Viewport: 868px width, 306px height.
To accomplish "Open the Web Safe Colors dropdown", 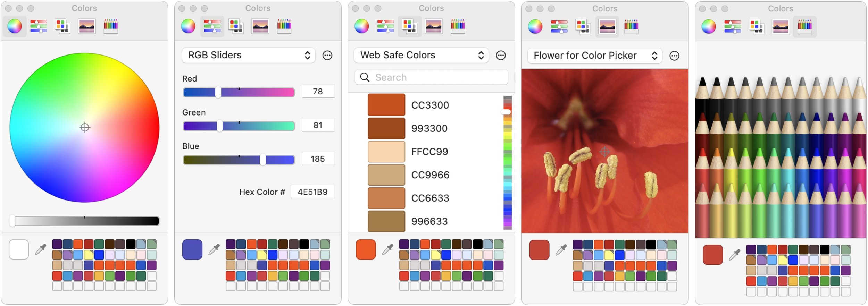I will coord(422,56).
